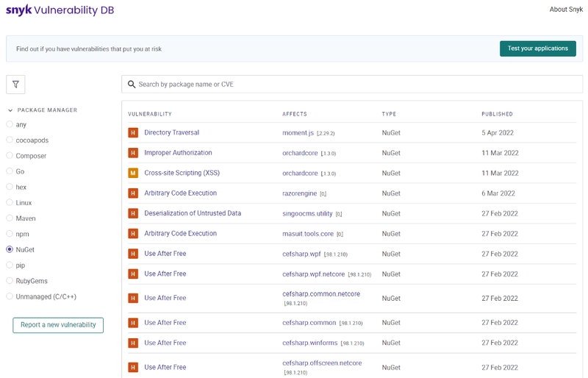Select the hex radio button
The height and width of the screenshot is (378, 588).
[10, 187]
